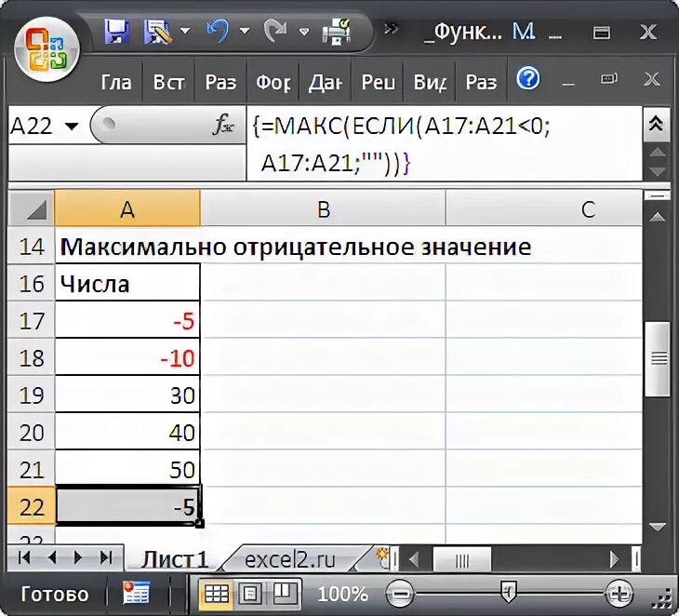Image resolution: width=679 pixels, height=616 pixels.
Task: Open the Рец (Review) ribbon tab
Action: pyautogui.click(x=378, y=82)
